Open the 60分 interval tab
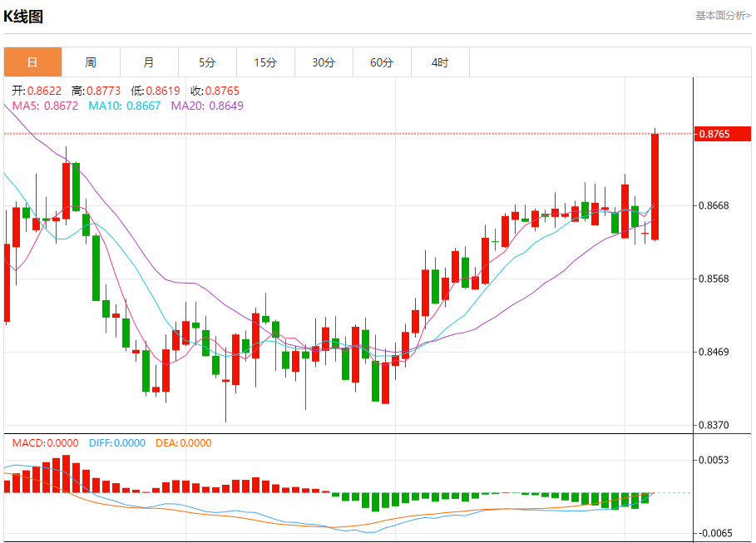This screenshot has width=756, height=543. (x=382, y=62)
